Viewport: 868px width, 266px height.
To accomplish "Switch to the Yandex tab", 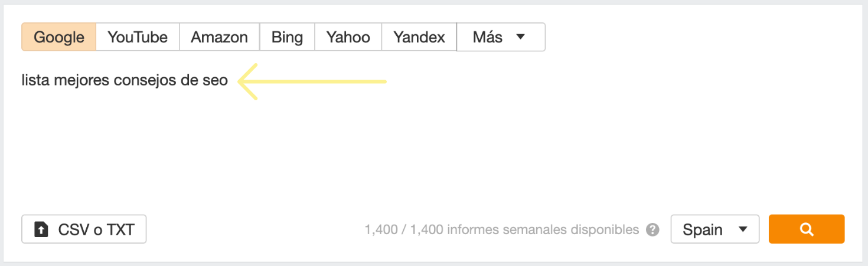I will [419, 37].
